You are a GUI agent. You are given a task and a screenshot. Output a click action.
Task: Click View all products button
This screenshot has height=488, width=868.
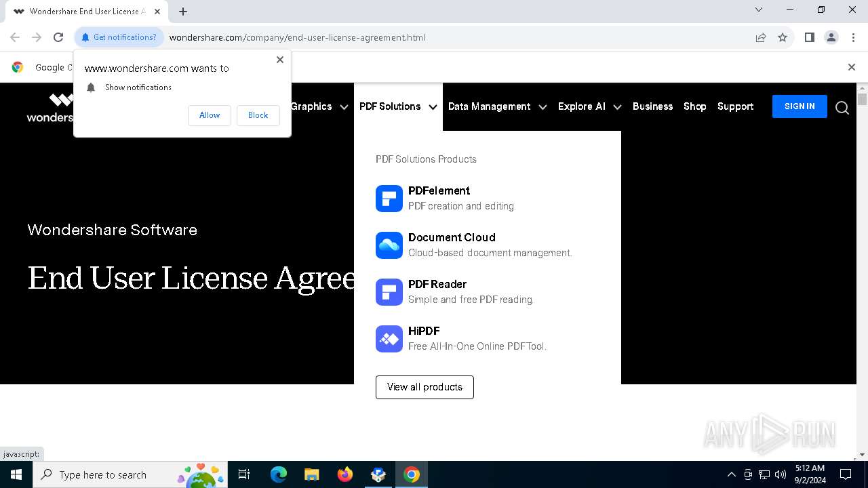click(425, 387)
